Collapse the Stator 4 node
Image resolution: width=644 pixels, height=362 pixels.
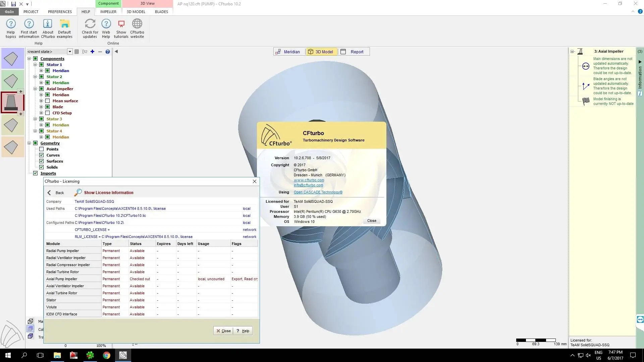click(35, 131)
